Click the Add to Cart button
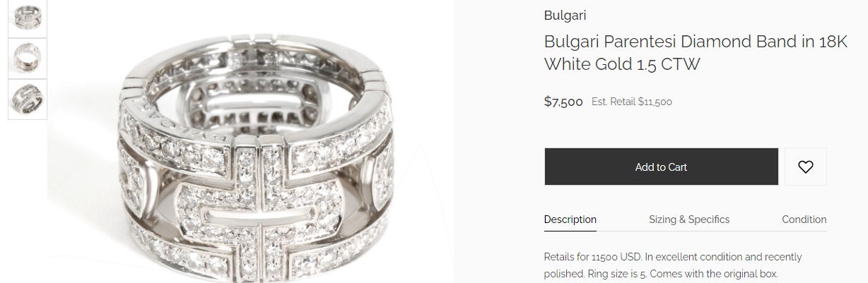Viewport: 868px width, 283px height. (661, 167)
